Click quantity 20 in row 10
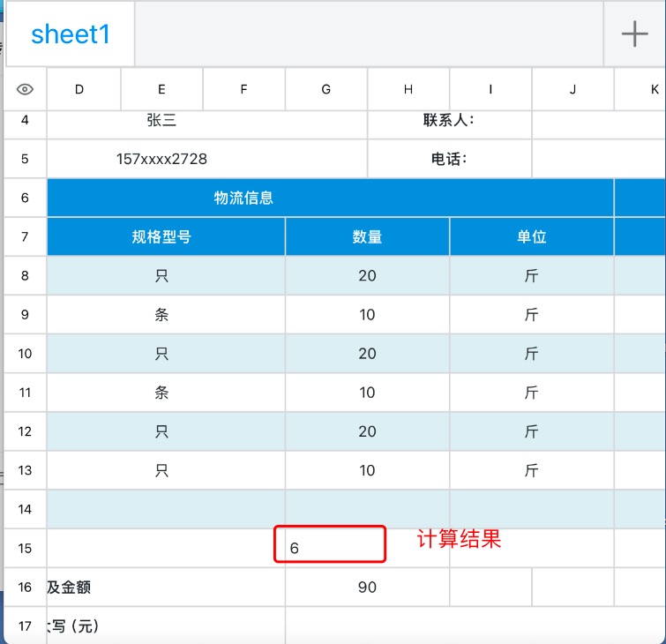 pyautogui.click(x=368, y=354)
